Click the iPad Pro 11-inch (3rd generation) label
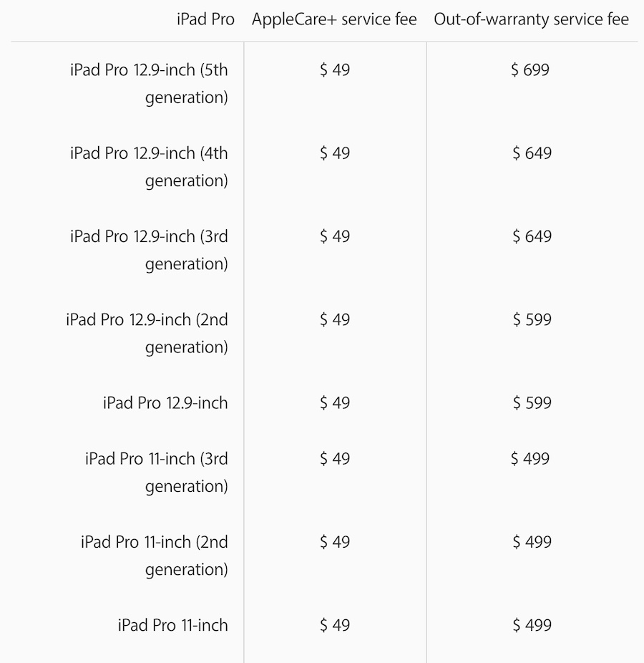Image resolution: width=644 pixels, height=663 pixels. click(x=157, y=472)
